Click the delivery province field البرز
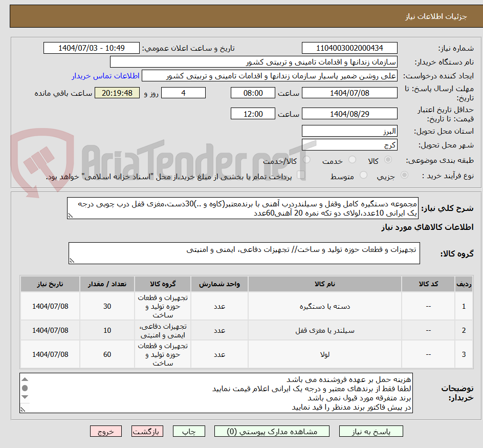Image resolution: width=483 pixels, height=448 pixels. pyautogui.click(x=349, y=131)
